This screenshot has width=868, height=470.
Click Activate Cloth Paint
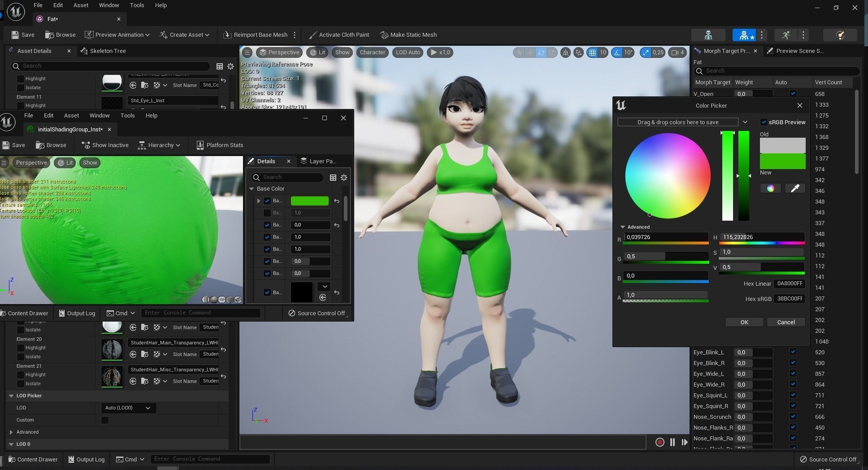[x=339, y=35]
